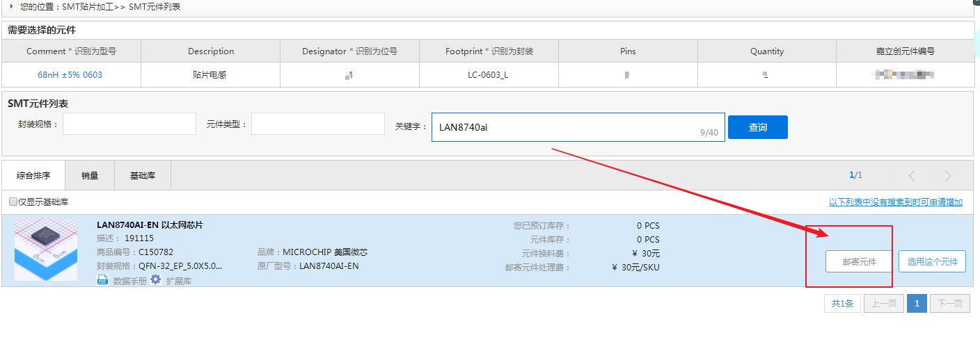This screenshot has width=980, height=351.
Task: Click the 关键字 field containing LAN8740ai
Action: (564, 128)
